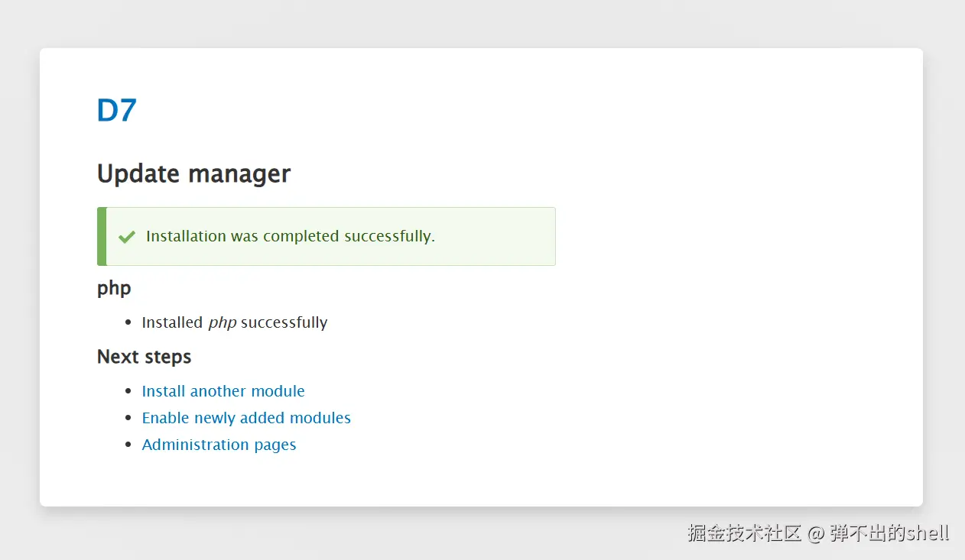Click the bullet beside Install another module

128,391
